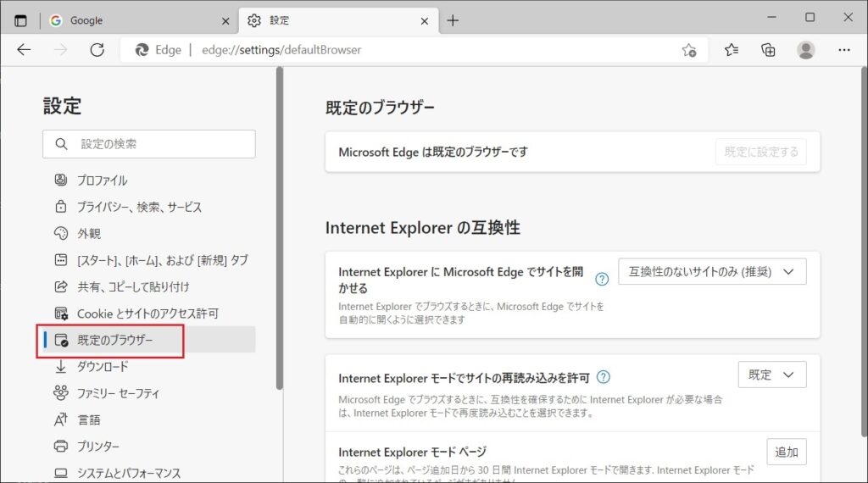Click the Cookie permissions sidebar icon
Screen dimensions: 868x483
coord(61,314)
